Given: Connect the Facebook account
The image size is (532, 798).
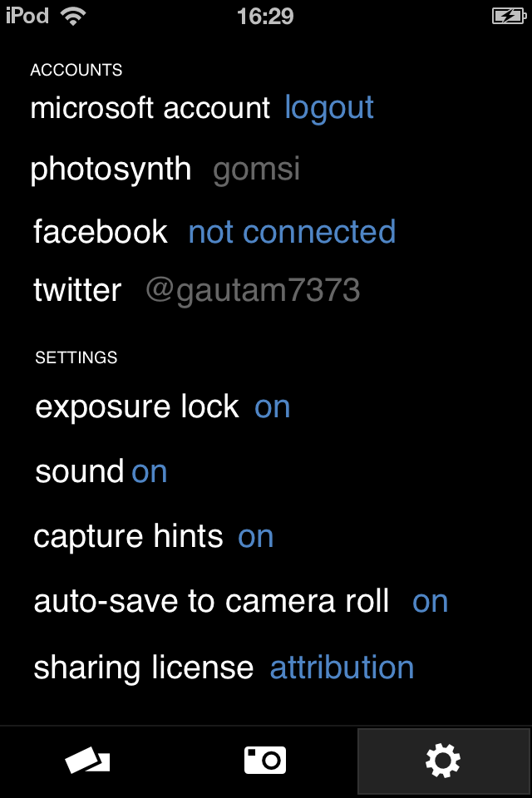Looking at the screenshot, I should click(292, 232).
